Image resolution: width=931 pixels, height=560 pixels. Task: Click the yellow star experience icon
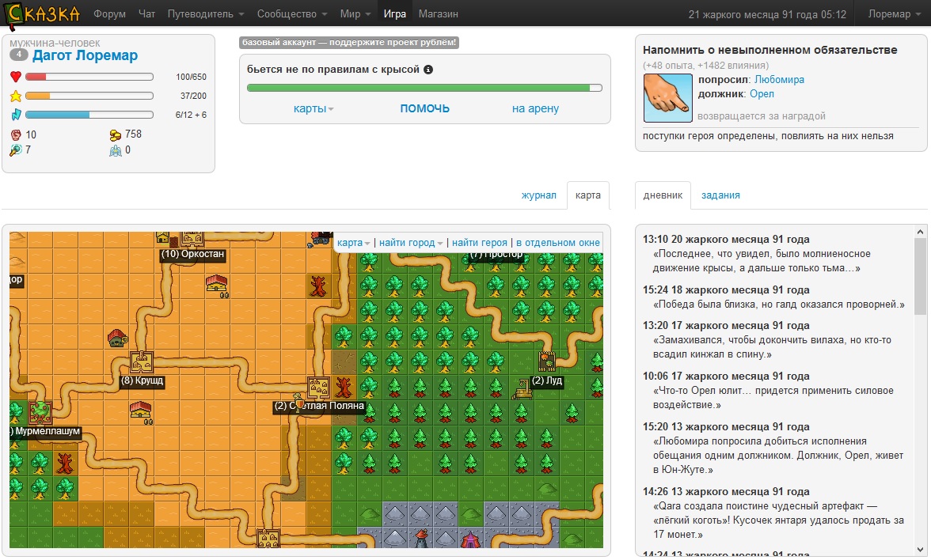pos(16,96)
